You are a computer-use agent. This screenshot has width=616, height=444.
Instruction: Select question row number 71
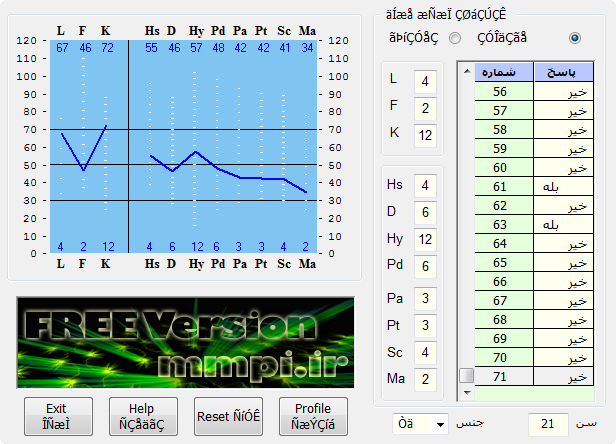(504, 377)
